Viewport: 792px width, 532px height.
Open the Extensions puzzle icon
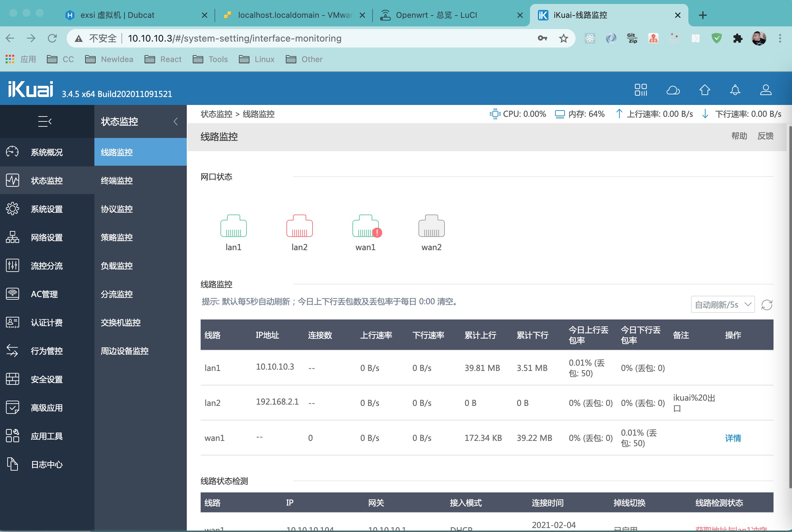coord(738,38)
